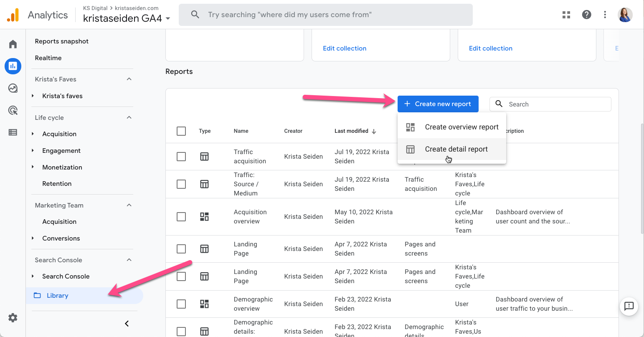Click the Library folder icon
The width and height of the screenshot is (644, 337).
[37, 295]
